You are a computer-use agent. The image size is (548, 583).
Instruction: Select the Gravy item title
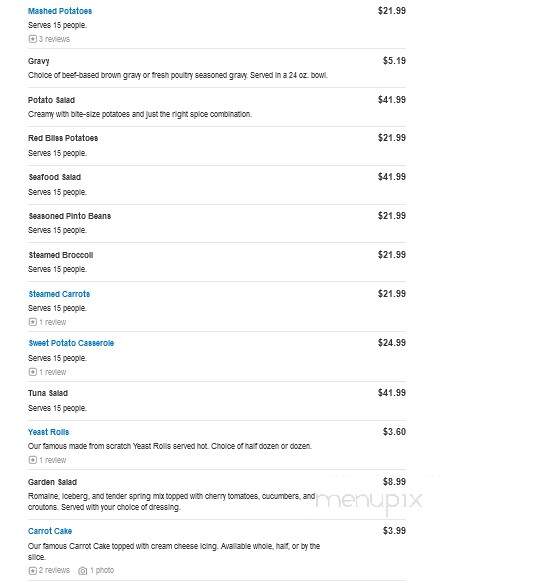[x=39, y=61]
